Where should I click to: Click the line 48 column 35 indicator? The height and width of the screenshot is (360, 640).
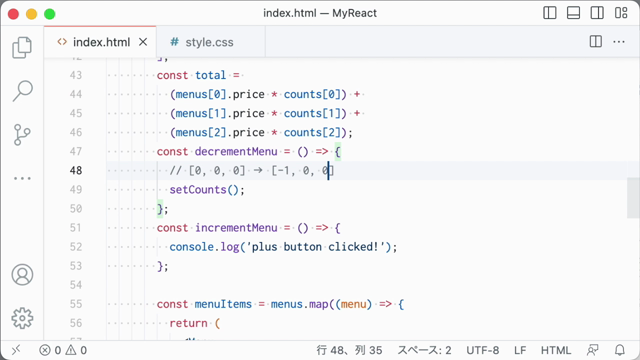click(349, 350)
